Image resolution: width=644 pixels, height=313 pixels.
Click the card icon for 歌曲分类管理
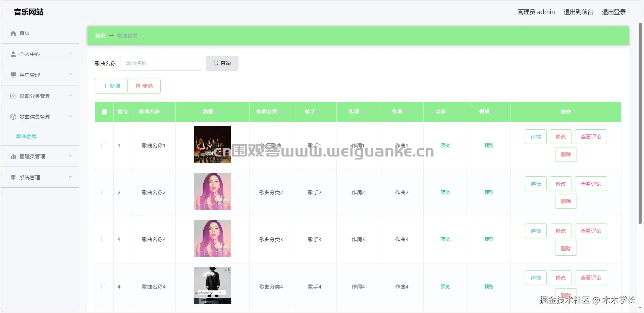tap(13, 96)
